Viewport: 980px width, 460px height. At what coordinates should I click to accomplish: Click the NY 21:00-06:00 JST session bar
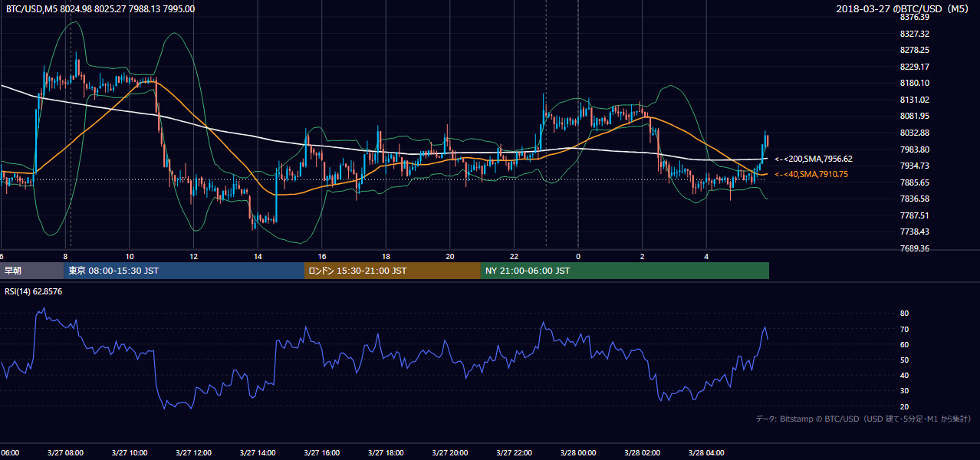tap(625, 271)
